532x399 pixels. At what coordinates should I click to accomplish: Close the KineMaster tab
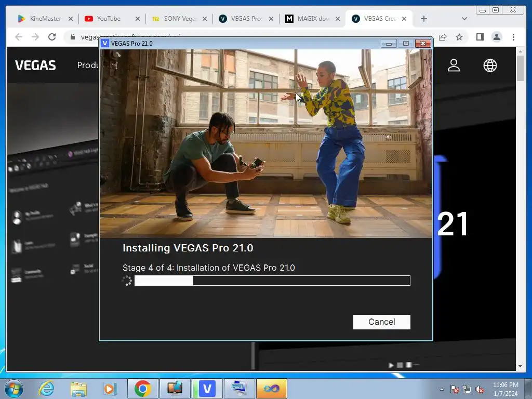tap(71, 19)
